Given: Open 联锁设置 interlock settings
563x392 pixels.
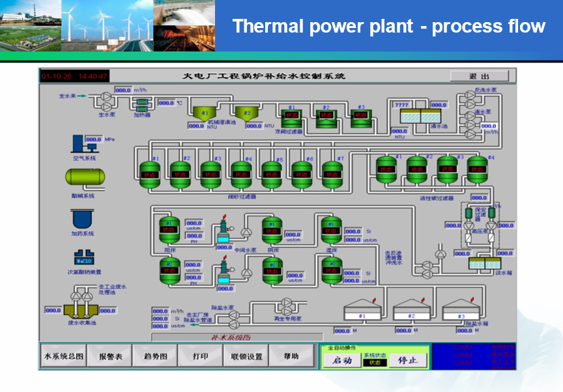Looking at the screenshot, I should click(246, 356).
